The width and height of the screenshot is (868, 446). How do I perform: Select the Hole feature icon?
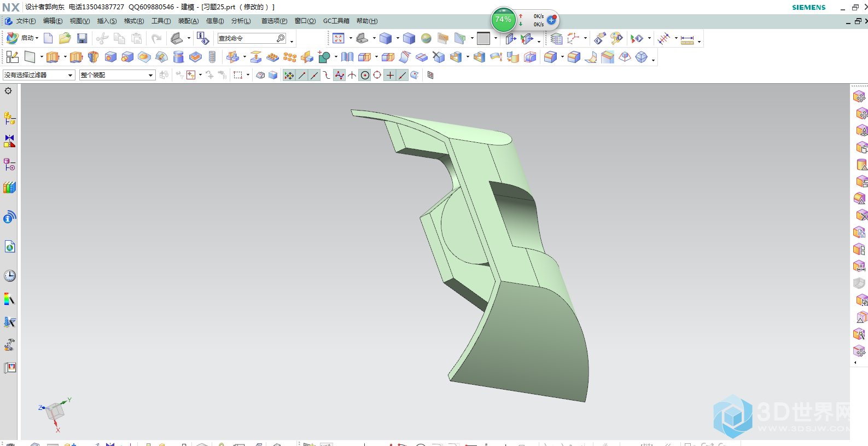(x=110, y=57)
